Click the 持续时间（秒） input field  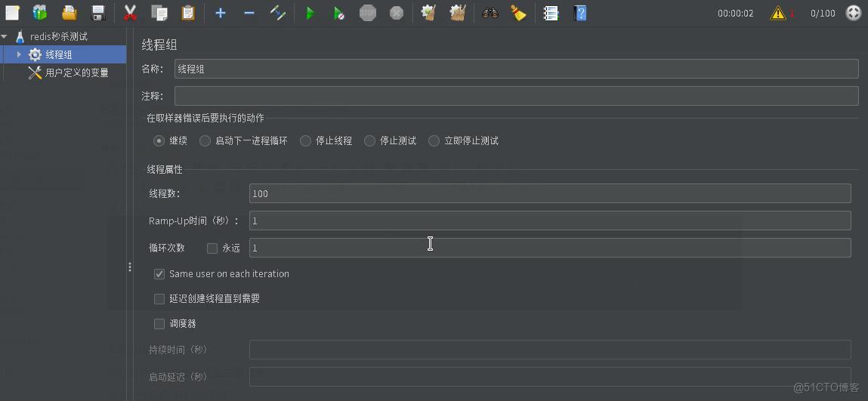click(x=550, y=350)
